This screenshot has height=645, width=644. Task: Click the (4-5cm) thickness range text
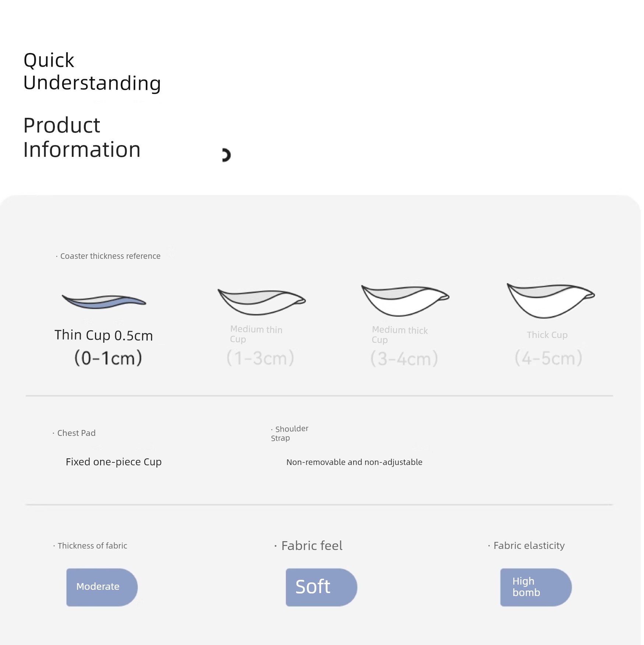549,358
